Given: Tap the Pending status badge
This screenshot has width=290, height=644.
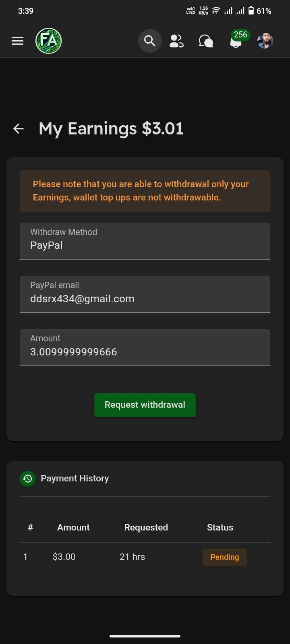Looking at the screenshot, I should pos(225,557).
